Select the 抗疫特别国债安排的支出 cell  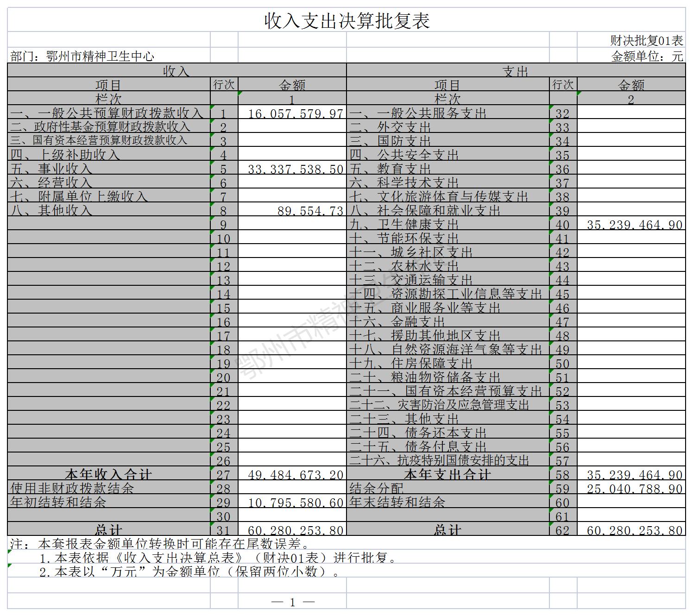(x=448, y=460)
